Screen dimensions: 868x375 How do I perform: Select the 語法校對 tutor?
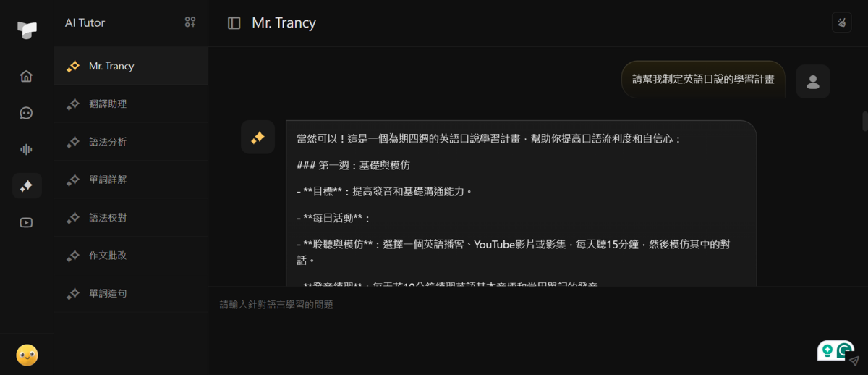point(131,217)
